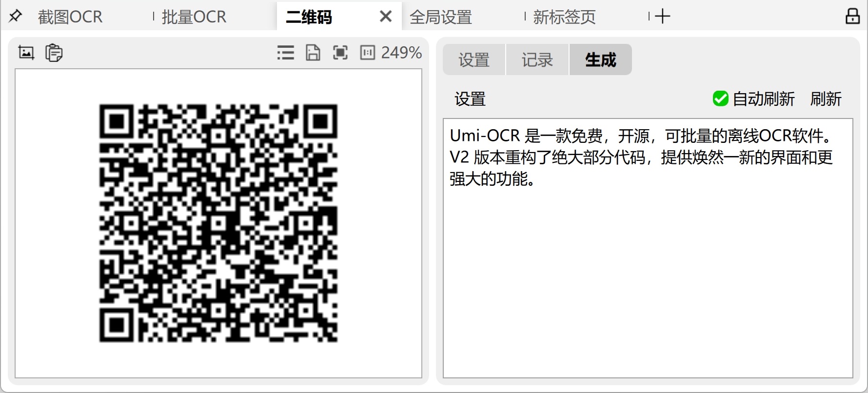Expand the 设置 section above the text box

[470, 99]
